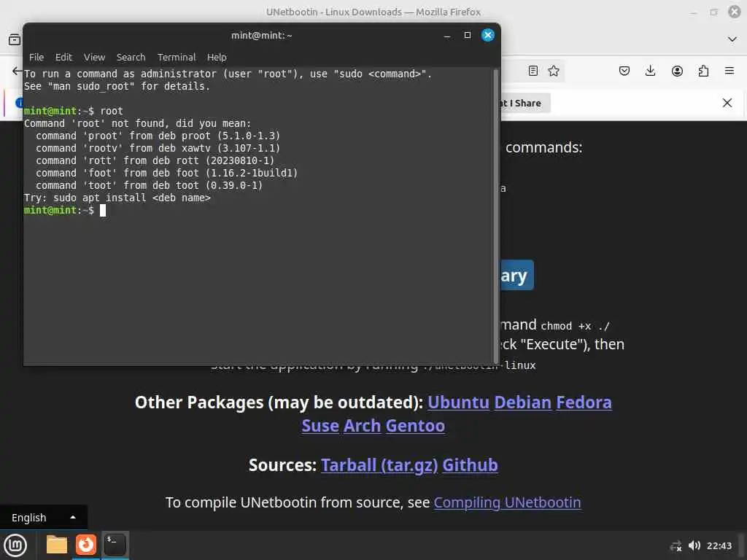
Task: Open the network connection tray icon
Action: (x=676, y=546)
